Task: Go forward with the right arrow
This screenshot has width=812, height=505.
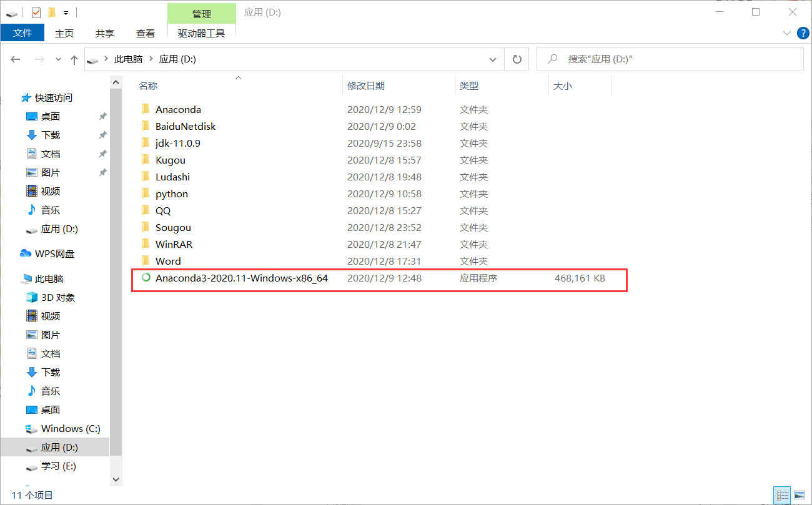Action: pos(39,59)
